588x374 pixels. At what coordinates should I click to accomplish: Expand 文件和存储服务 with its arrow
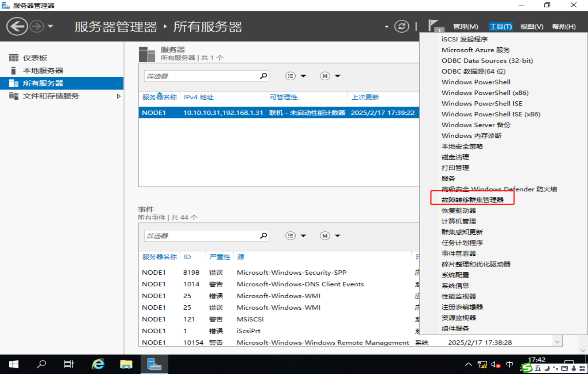[118, 96]
